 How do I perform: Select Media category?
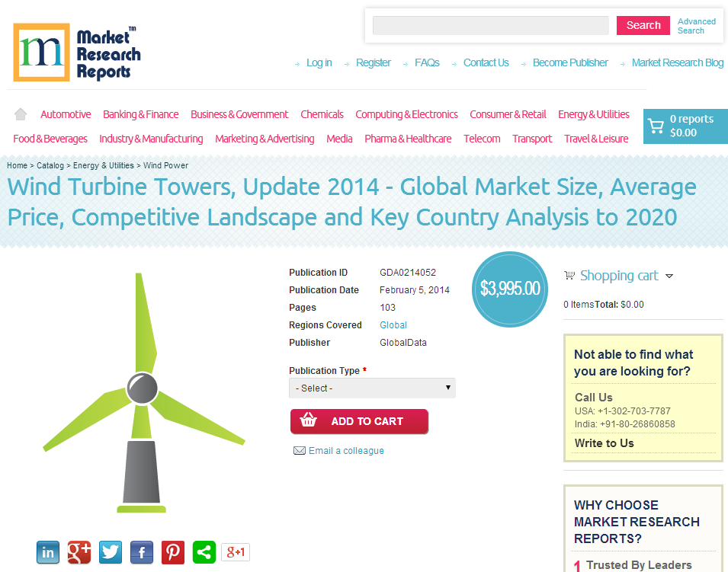(x=339, y=139)
